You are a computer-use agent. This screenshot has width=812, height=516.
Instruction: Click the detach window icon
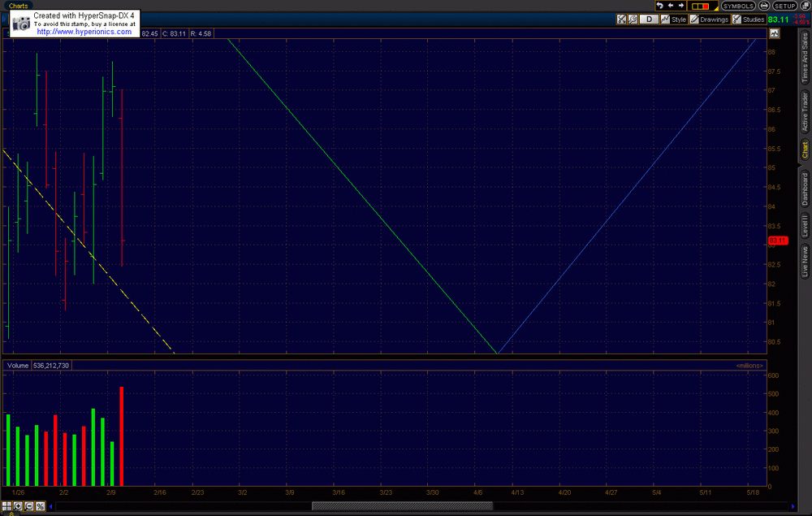click(x=806, y=6)
